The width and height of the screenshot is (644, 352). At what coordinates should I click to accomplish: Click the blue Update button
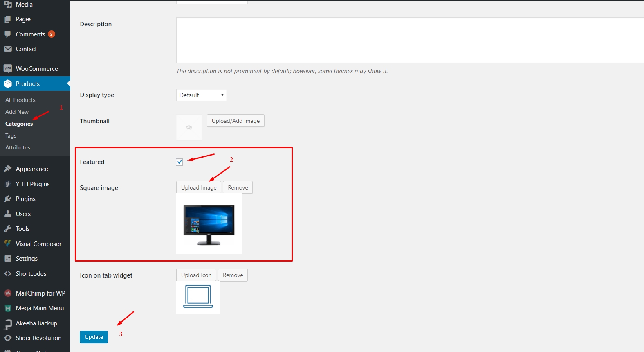click(94, 337)
